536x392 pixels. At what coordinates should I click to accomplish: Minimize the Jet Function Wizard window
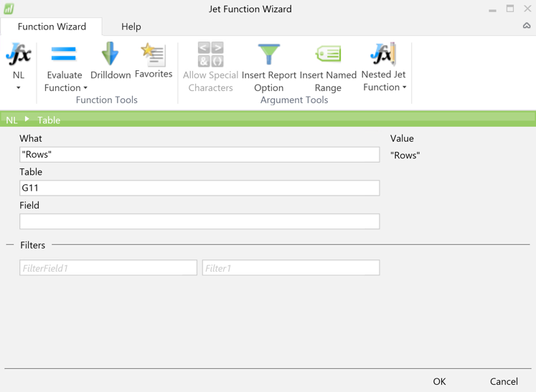[x=492, y=10]
